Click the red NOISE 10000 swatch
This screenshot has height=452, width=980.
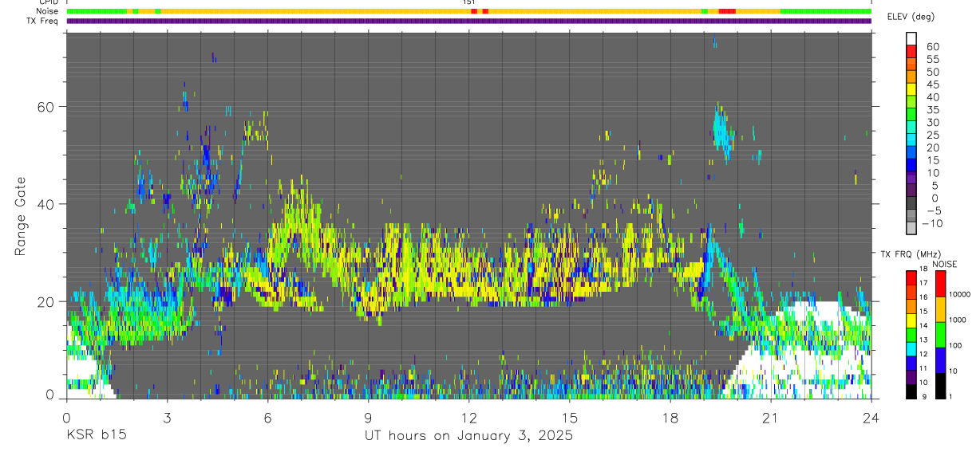coord(939,283)
